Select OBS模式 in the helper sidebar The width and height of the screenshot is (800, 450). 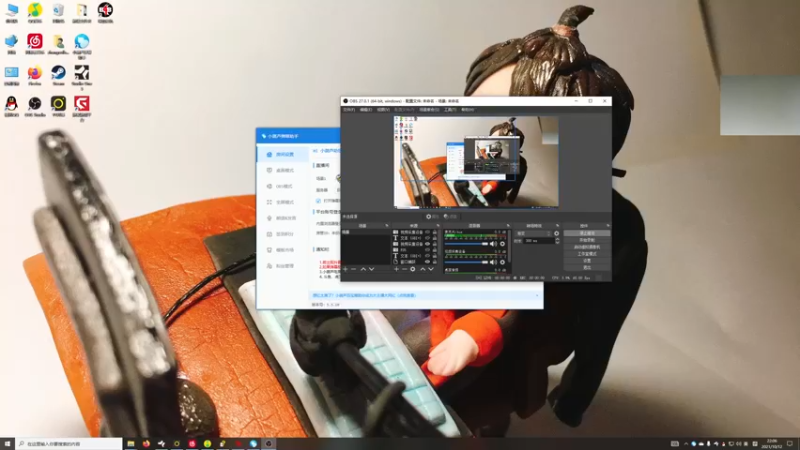(x=283, y=186)
